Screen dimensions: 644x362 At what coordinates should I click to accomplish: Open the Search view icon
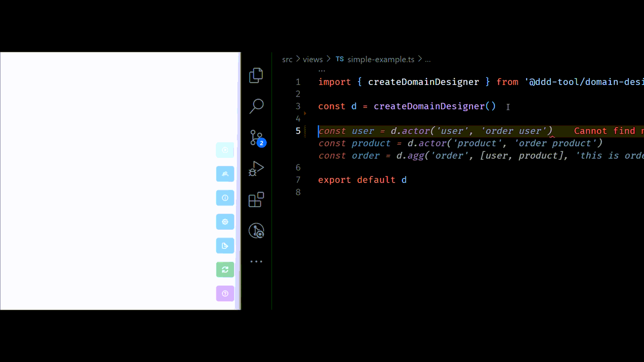pos(256,106)
